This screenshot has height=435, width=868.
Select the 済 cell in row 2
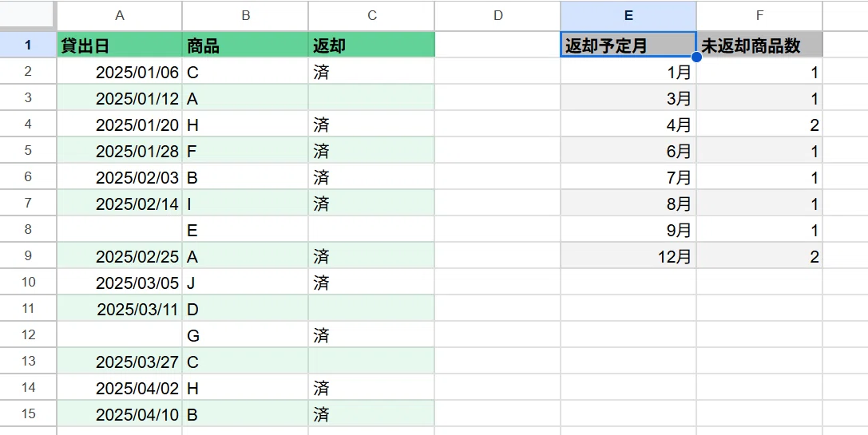pos(371,71)
